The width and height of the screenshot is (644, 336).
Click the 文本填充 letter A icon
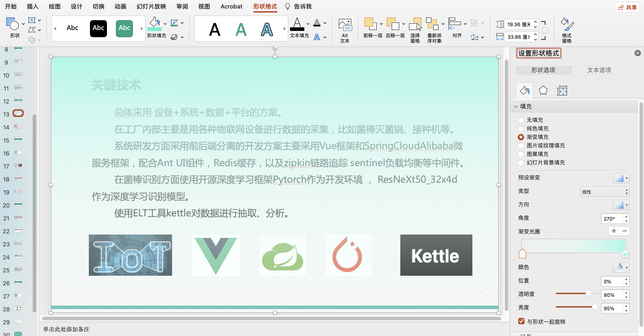tap(297, 24)
